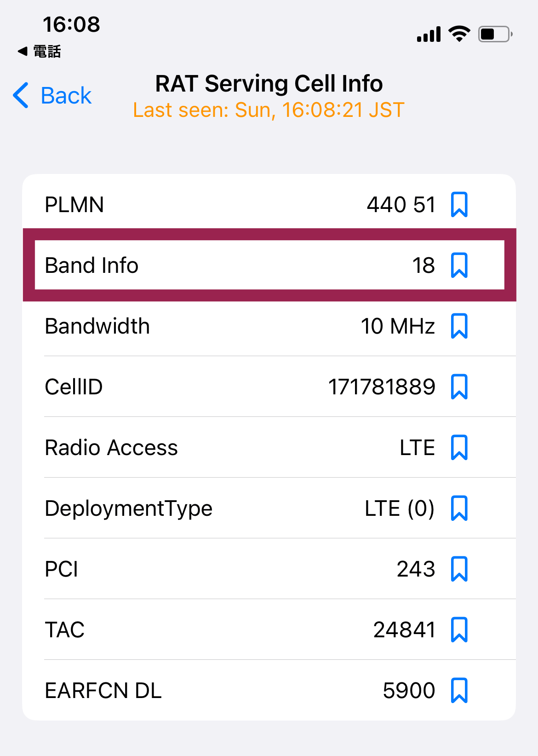Tap the Wi-Fi status icon
The height and width of the screenshot is (756, 538).
[x=459, y=34]
